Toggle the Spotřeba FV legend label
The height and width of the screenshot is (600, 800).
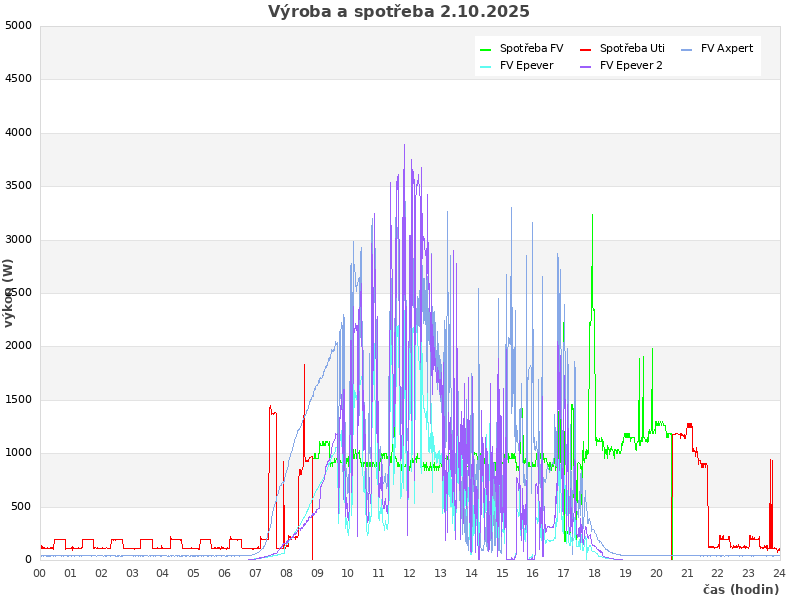click(x=531, y=48)
